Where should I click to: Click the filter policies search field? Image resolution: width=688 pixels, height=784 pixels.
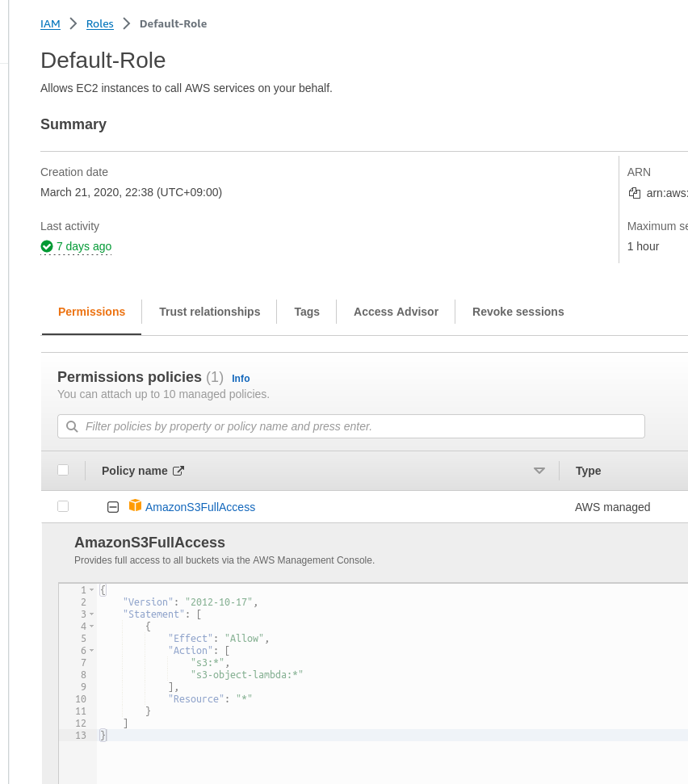pyautogui.click(x=351, y=426)
